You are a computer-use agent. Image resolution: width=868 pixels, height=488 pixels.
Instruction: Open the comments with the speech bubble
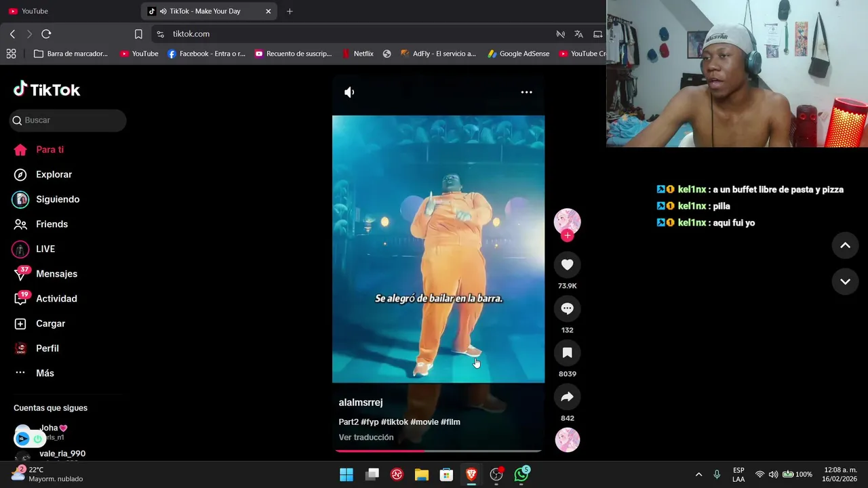tap(568, 309)
